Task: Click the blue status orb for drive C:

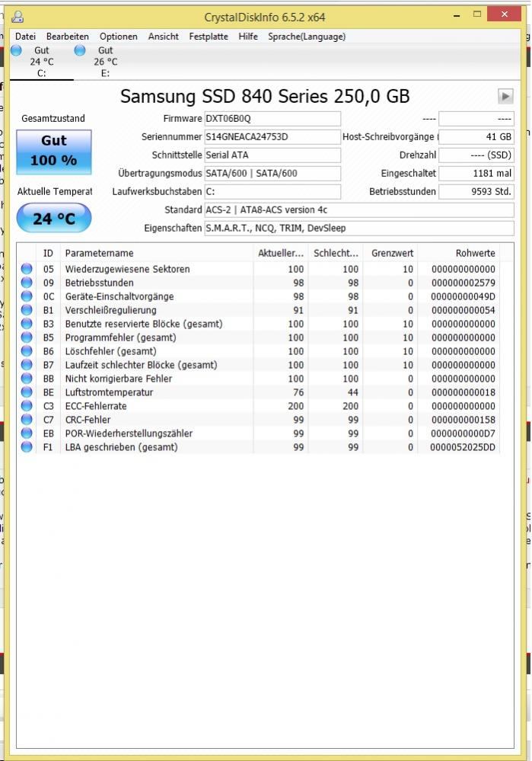Action: [x=17, y=50]
